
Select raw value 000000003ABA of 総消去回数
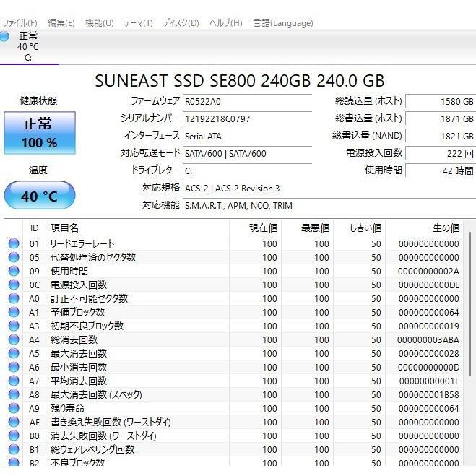point(428,339)
